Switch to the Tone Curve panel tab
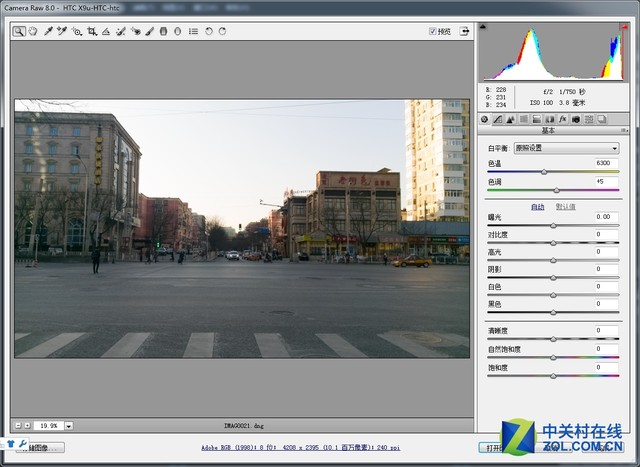Viewport: 640px width, 467px height. (497, 119)
